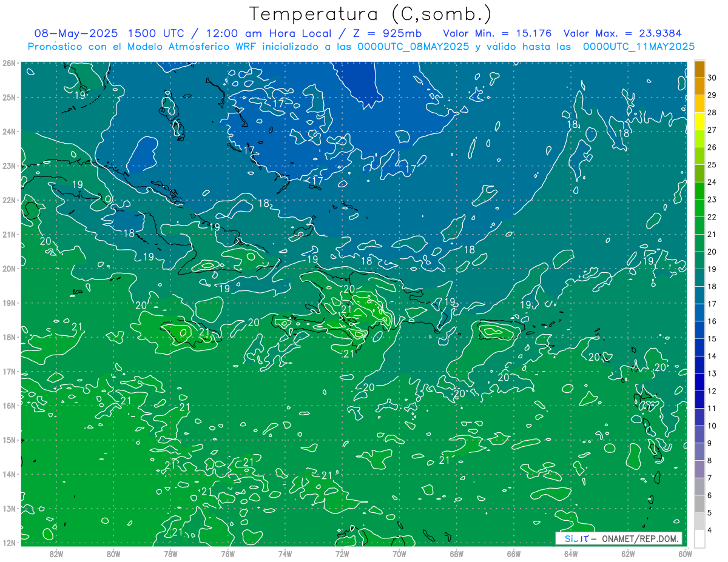Click the colorbar scale value '24'
Screen dimensions: 728x562
712,182
